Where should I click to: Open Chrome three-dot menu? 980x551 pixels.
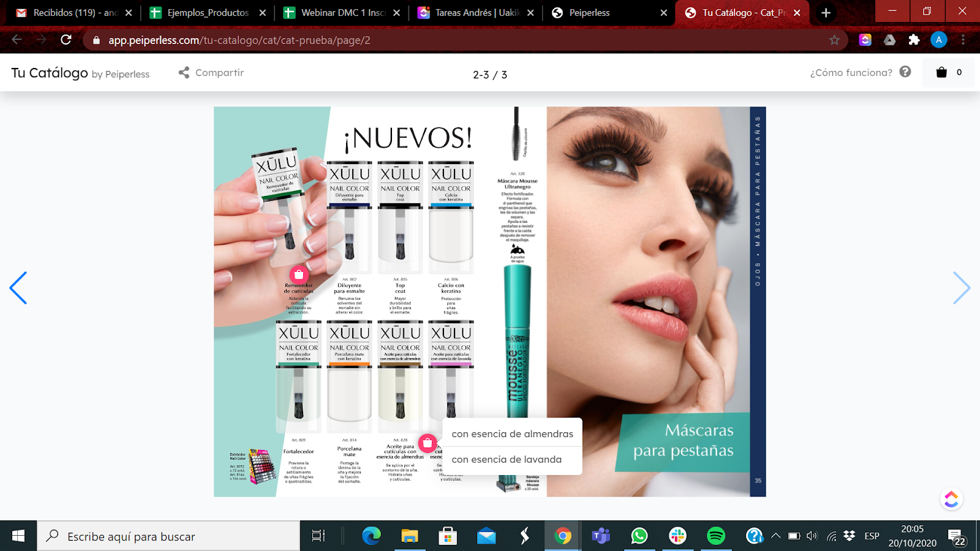[x=963, y=40]
